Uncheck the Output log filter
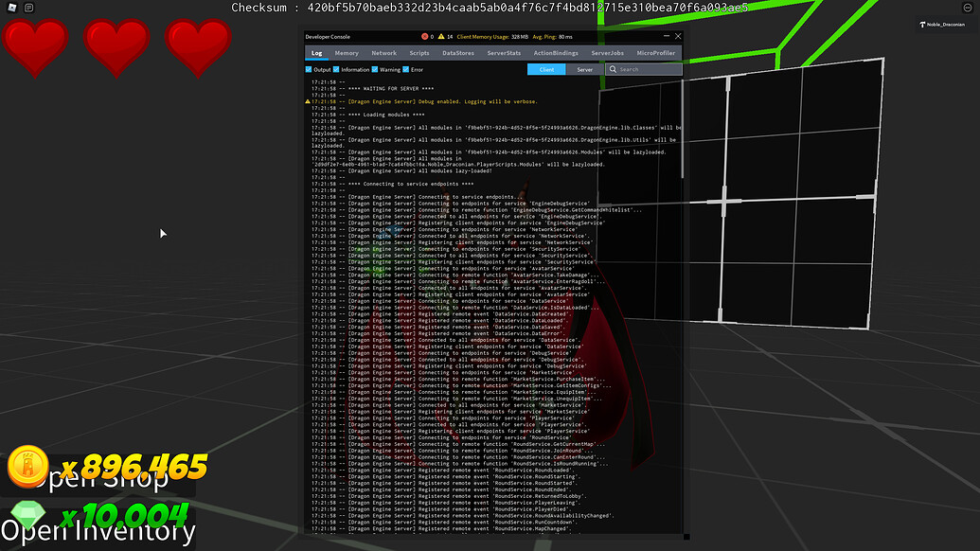 tap(307, 68)
